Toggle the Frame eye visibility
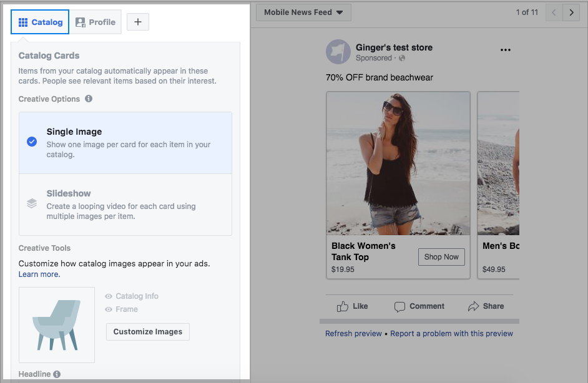 [109, 309]
